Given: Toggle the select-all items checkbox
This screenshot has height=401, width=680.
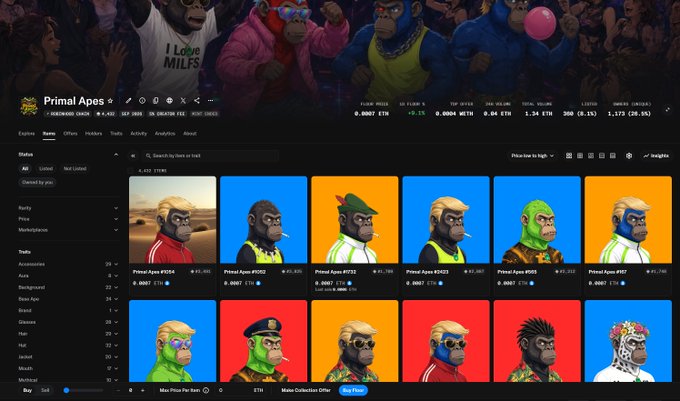Looking at the screenshot, I should click(x=131, y=170).
